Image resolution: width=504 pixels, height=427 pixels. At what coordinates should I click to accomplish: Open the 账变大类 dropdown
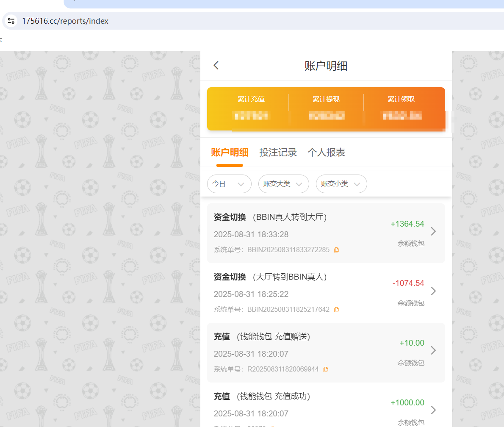[x=283, y=184]
